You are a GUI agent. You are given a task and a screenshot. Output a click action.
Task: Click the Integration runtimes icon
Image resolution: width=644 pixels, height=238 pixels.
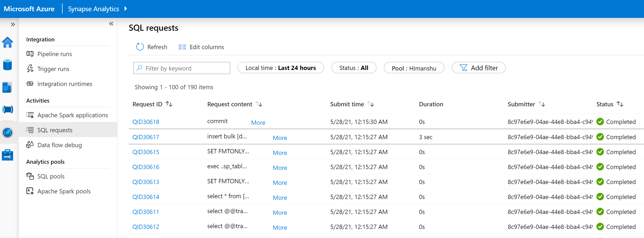(x=30, y=84)
